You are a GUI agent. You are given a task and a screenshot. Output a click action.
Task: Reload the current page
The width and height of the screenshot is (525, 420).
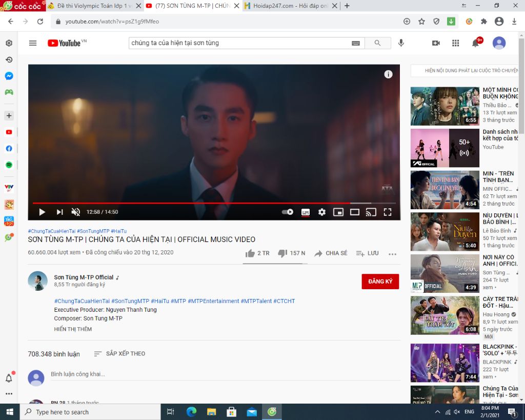point(40,22)
